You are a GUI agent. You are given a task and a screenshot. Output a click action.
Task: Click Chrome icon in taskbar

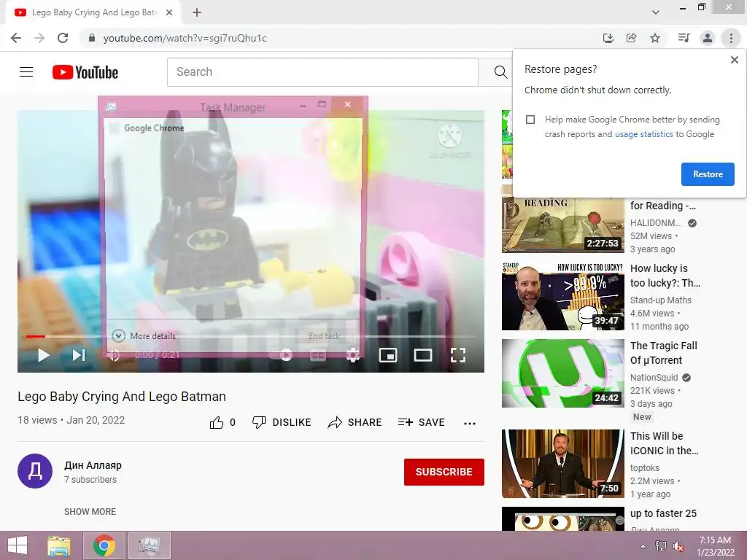pyautogui.click(x=104, y=545)
